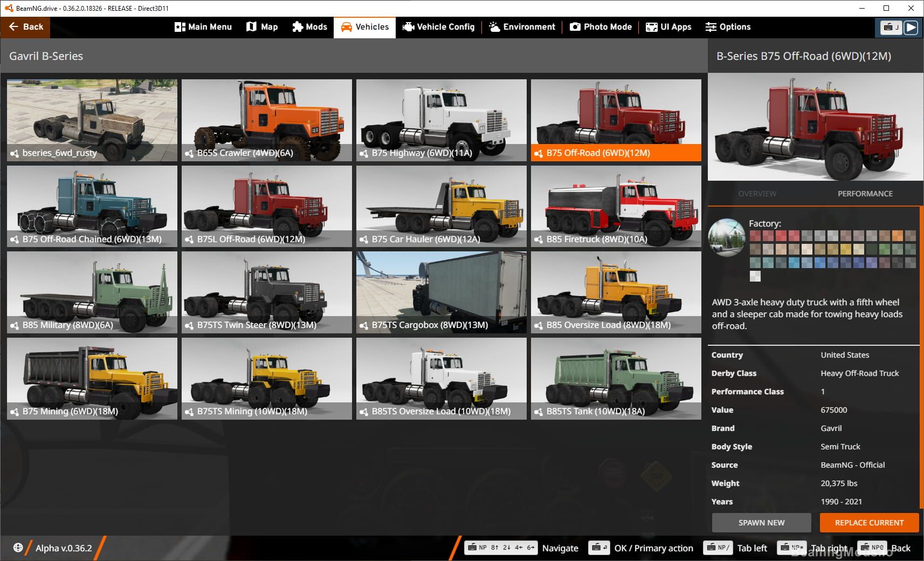Click the REPLACE CURRENT button
The image size is (924, 561).
coord(869,523)
